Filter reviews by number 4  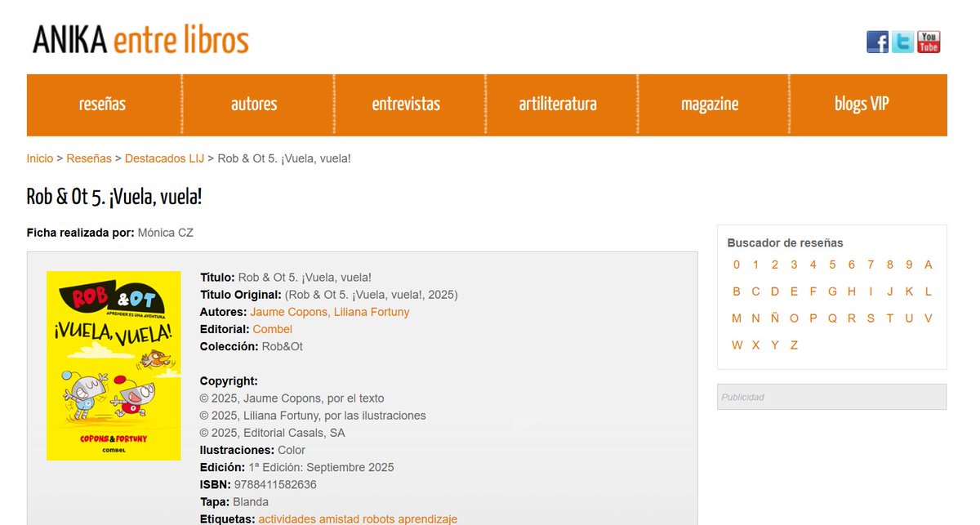tap(813, 265)
